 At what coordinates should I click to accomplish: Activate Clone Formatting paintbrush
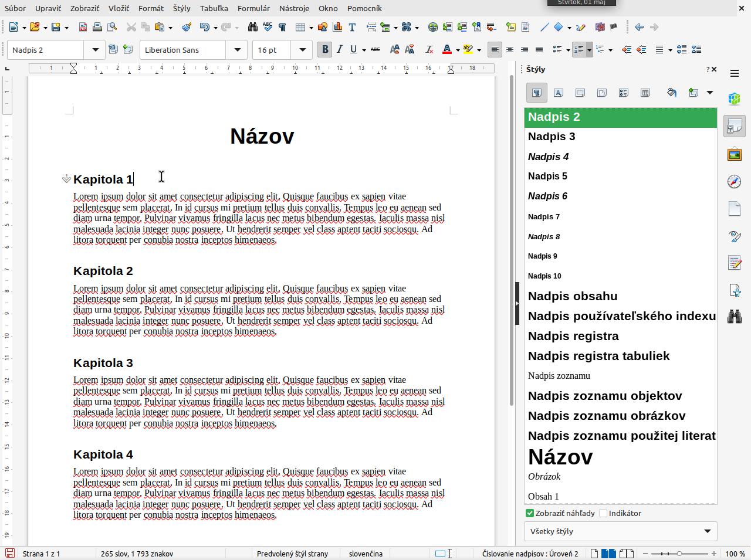tap(187, 27)
